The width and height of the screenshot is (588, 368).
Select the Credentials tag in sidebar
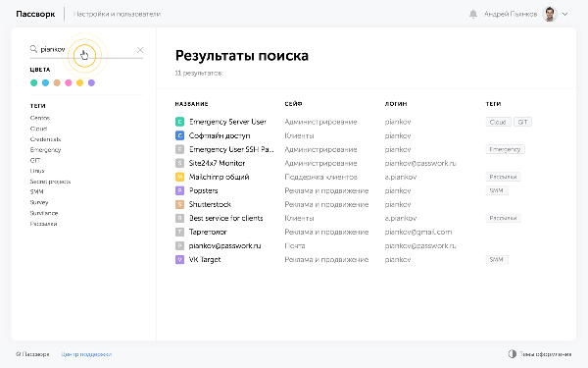pos(45,139)
